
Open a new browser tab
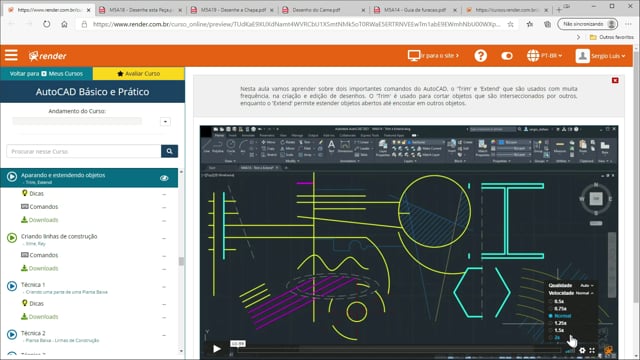(559, 9)
